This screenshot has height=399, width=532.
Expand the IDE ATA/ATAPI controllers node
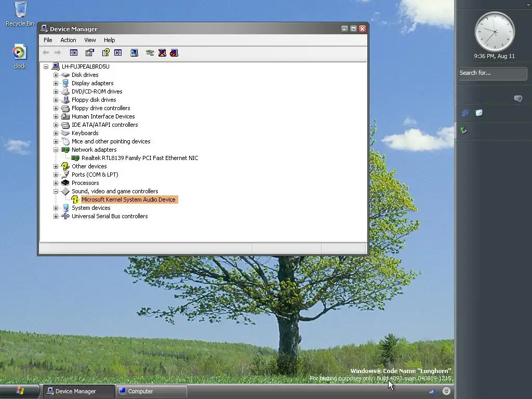tap(56, 125)
